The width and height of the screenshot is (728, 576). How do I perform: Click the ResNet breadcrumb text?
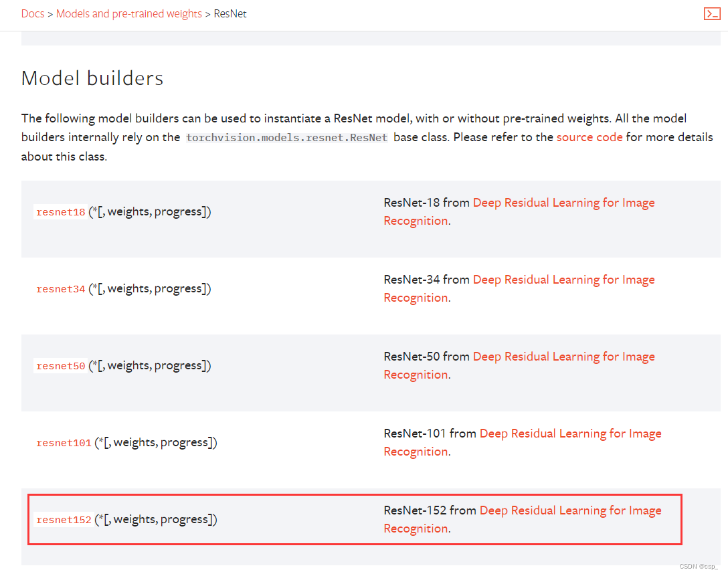(x=230, y=14)
